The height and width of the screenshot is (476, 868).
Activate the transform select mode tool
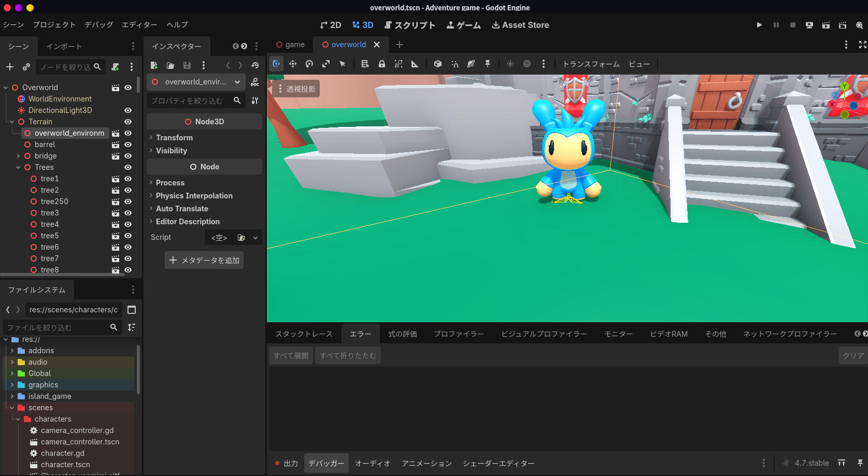pyautogui.click(x=276, y=64)
